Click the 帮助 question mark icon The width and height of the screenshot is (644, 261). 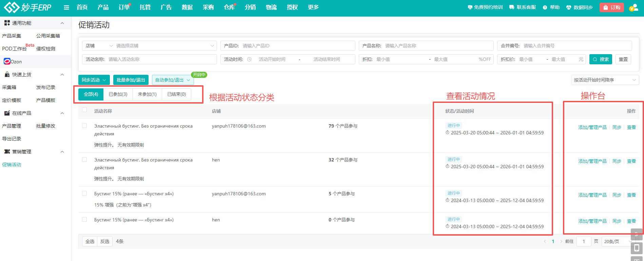point(545,7)
